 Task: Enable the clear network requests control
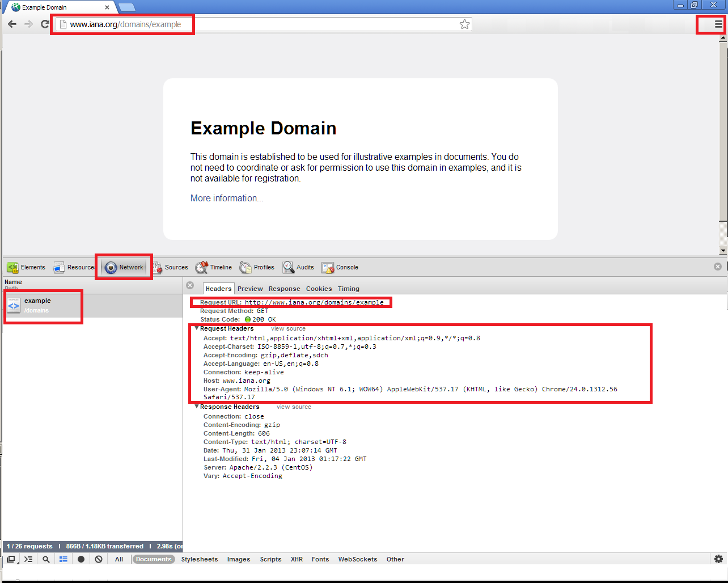click(x=98, y=559)
